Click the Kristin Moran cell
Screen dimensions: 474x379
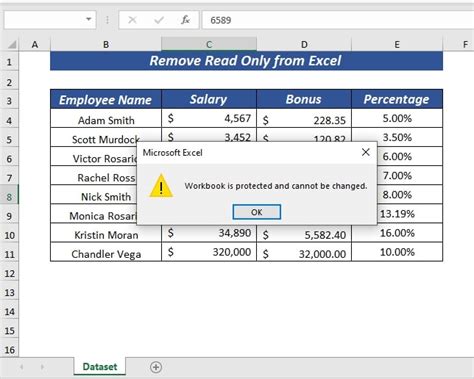pyautogui.click(x=106, y=233)
